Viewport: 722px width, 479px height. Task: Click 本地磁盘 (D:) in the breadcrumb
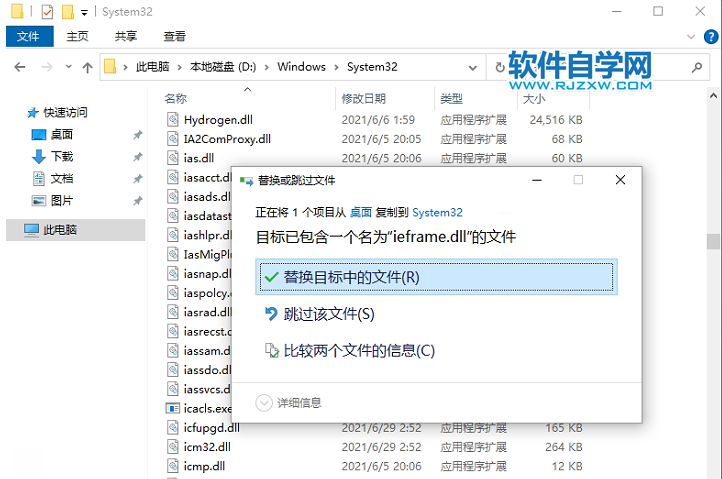pyautogui.click(x=223, y=67)
